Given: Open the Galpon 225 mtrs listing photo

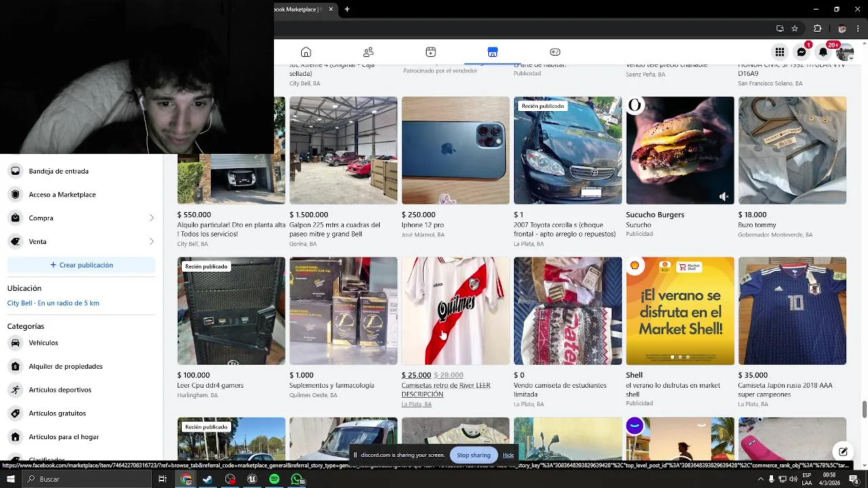Looking at the screenshot, I should (x=343, y=150).
